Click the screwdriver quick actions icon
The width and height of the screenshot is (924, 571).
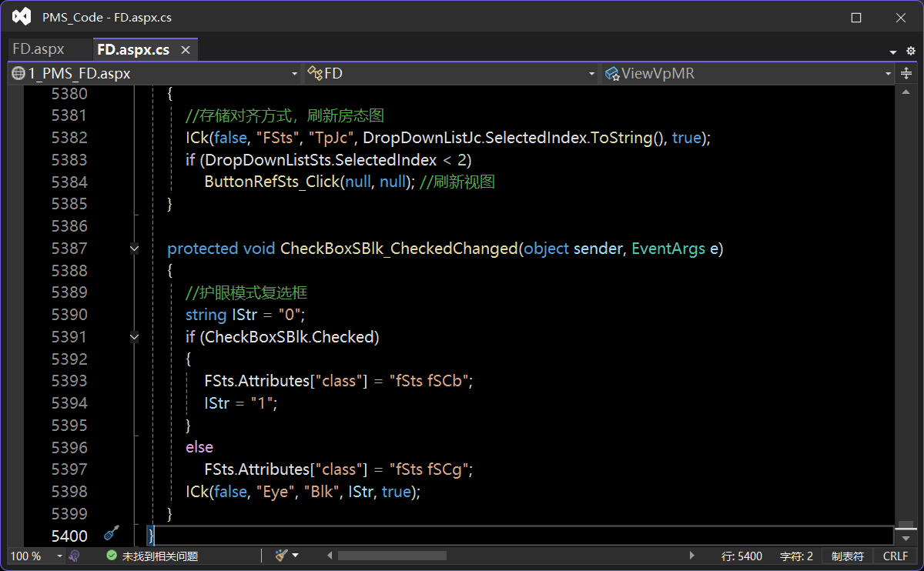tap(112, 533)
